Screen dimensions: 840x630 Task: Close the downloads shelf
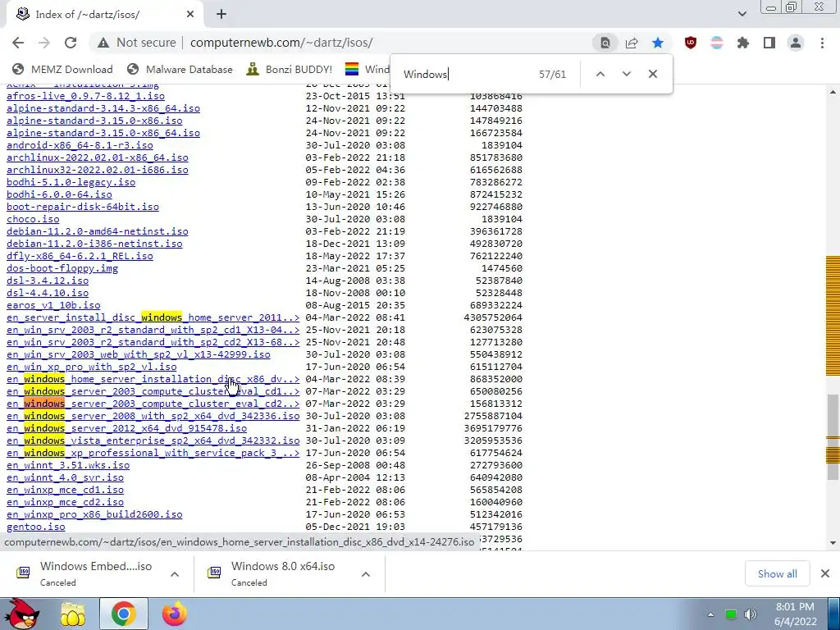[x=825, y=573]
